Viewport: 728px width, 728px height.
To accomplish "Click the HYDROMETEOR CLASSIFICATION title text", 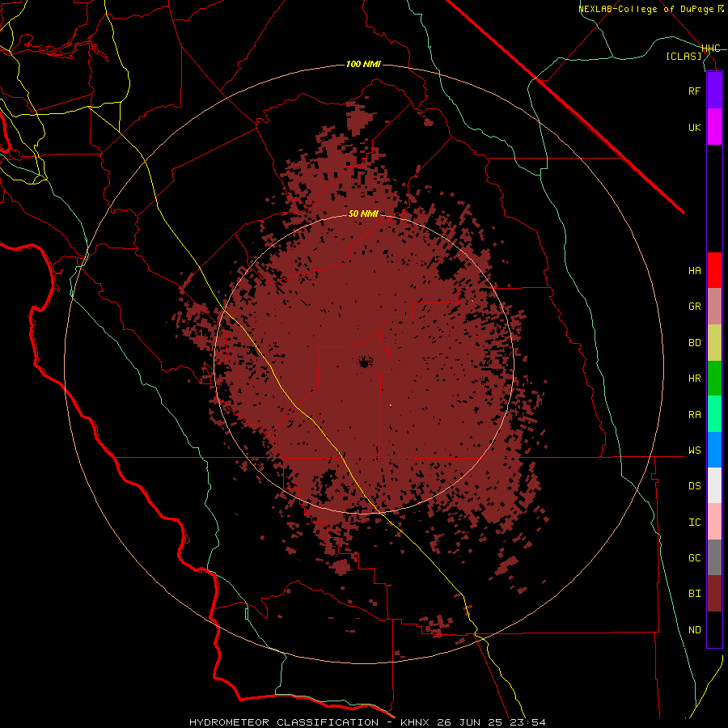I will pos(284,722).
